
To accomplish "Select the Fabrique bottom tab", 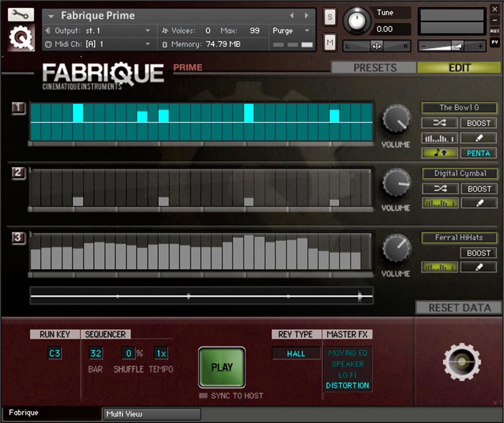I will (x=51, y=413).
